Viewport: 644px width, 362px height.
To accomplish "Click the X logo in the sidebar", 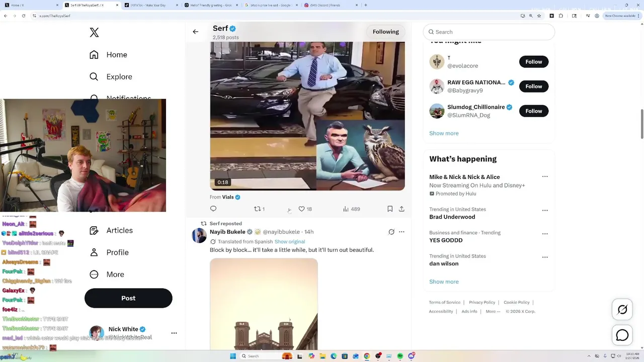I will click(94, 33).
